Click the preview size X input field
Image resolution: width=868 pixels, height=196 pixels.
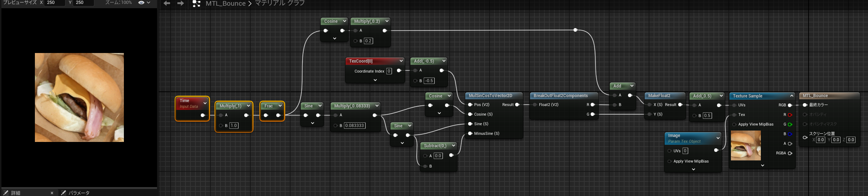click(54, 2)
